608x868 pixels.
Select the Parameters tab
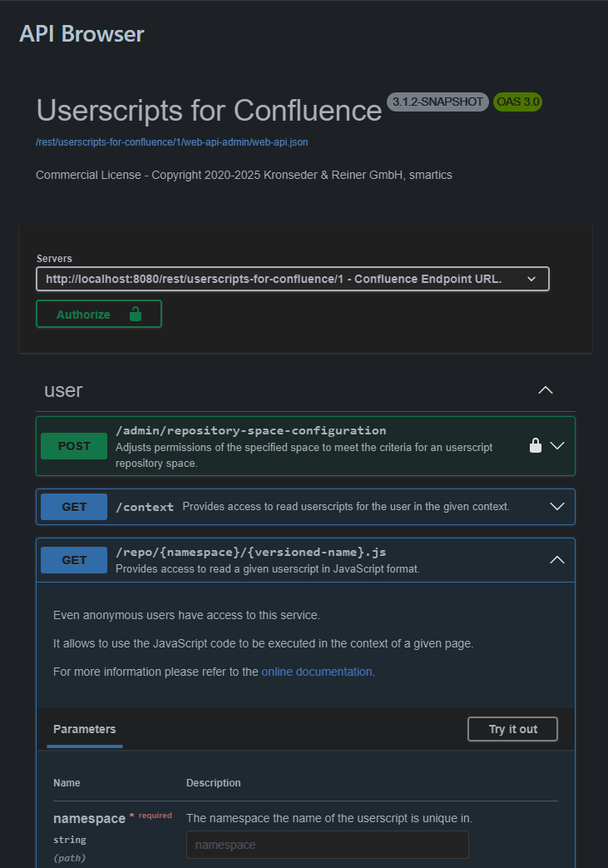pyautogui.click(x=85, y=729)
